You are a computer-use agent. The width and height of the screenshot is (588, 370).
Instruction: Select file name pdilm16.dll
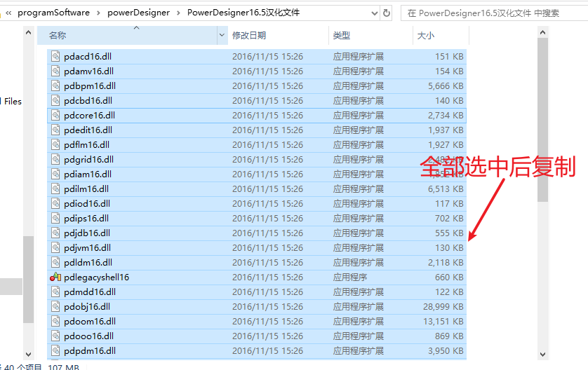click(x=86, y=189)
